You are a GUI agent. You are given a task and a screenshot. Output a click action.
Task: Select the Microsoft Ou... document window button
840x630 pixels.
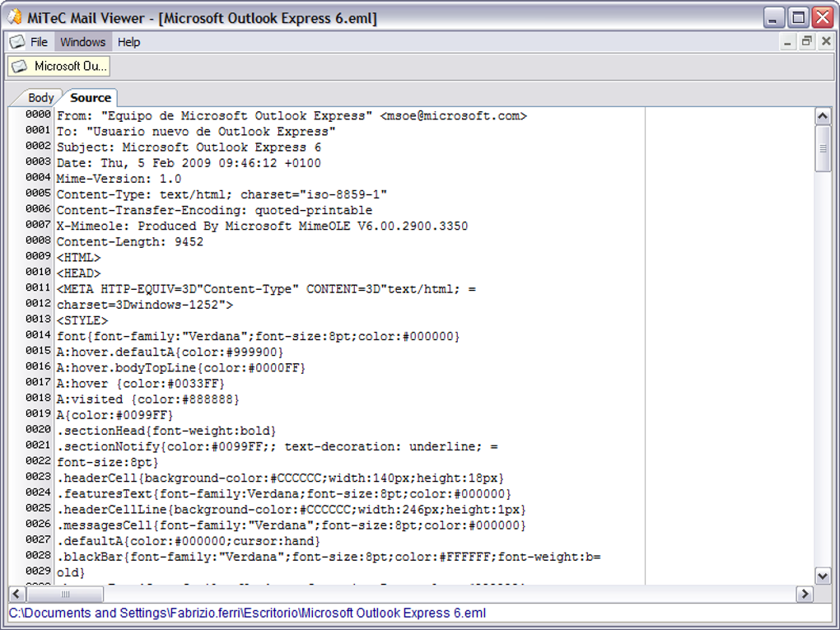coord(59,67)
